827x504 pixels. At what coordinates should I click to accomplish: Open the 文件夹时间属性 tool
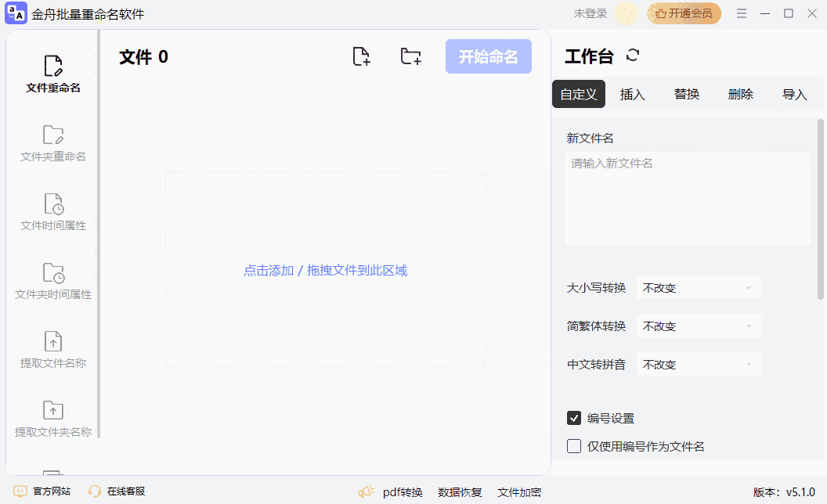pos(52,280)
